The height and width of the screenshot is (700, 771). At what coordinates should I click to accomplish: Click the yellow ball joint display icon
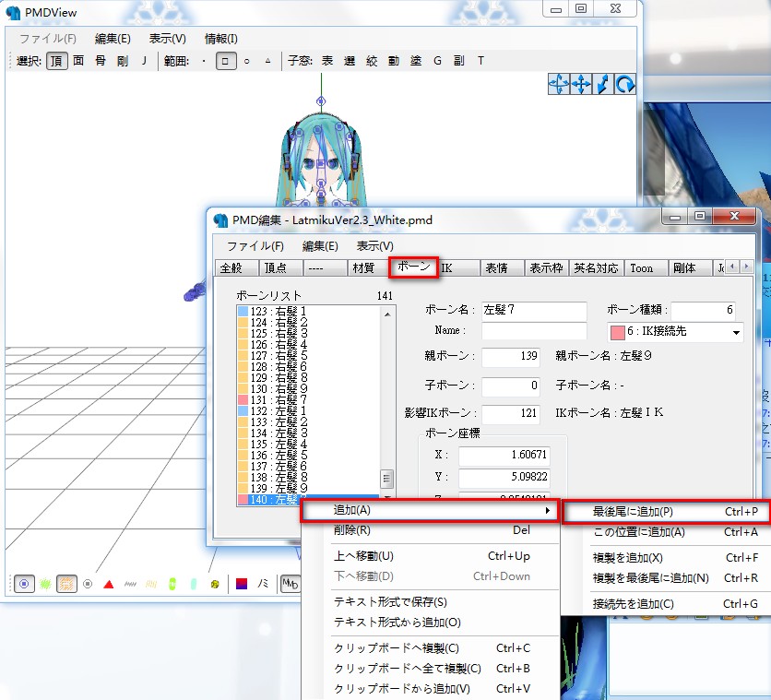point(215,584)
